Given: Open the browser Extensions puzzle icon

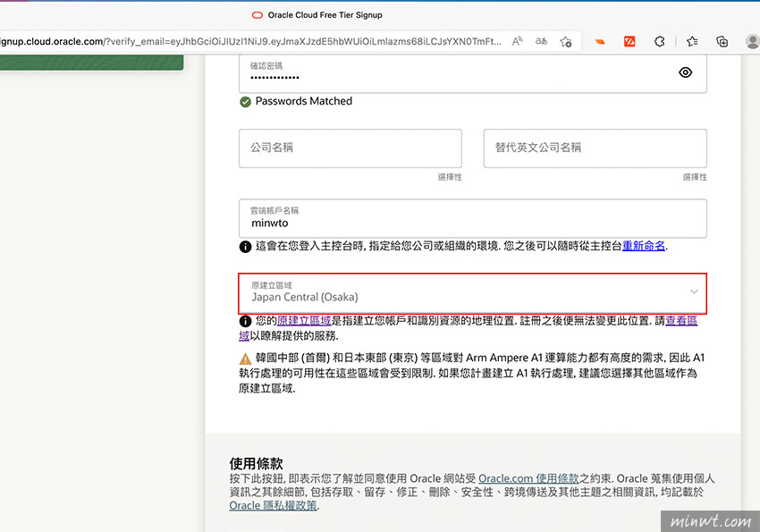Looking at the screenshot, I should [x=659, y=42].
